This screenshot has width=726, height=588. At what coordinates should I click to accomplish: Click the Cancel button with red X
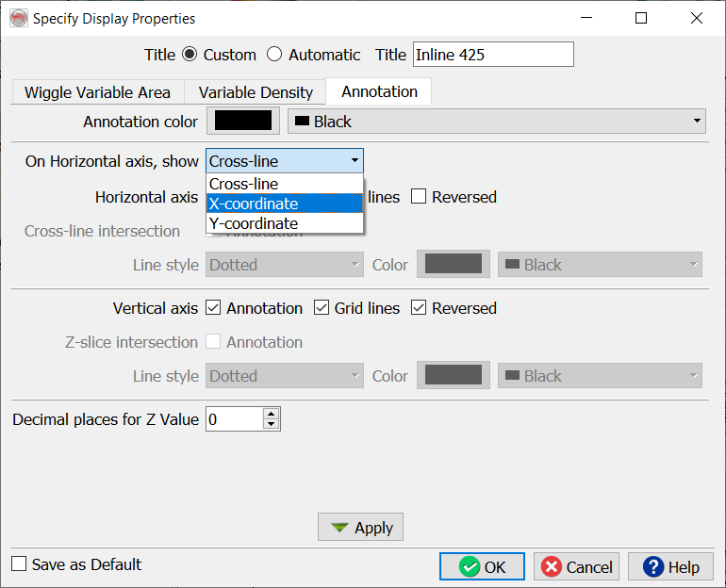click(x=576, y=566)
